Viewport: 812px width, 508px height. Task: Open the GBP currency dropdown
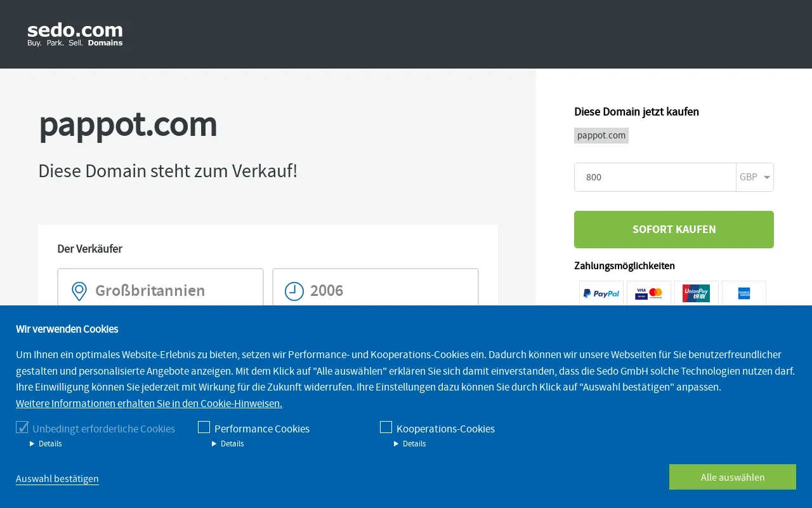click(755, 177)
